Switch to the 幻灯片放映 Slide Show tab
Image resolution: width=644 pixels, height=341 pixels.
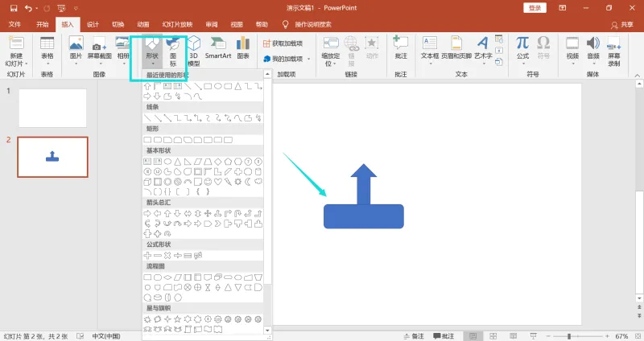coord(177,24)
